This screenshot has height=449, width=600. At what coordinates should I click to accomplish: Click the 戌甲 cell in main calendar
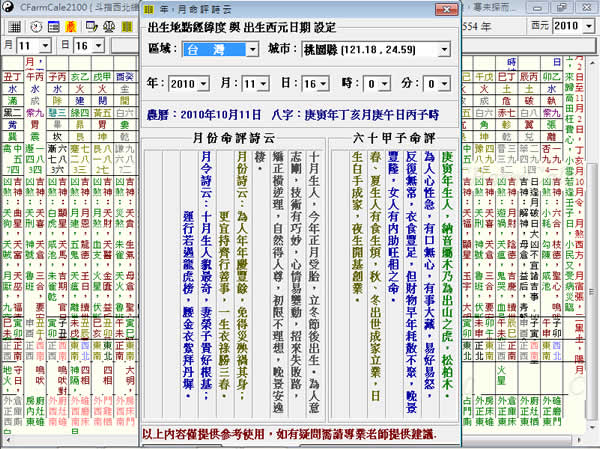102,77
